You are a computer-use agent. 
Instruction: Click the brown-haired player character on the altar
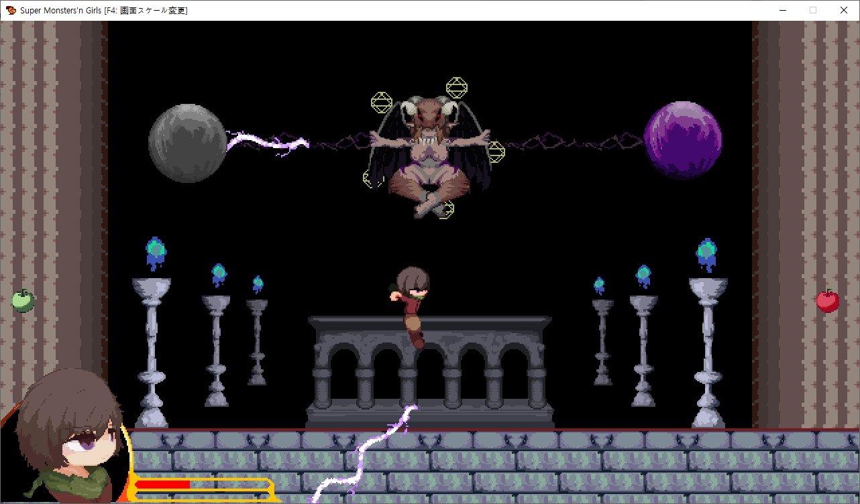pyautogui.click(x=413, y=306)
